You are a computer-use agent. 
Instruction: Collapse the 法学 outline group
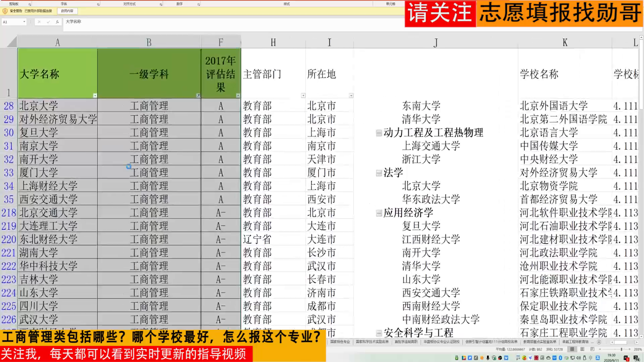(379, 173)
